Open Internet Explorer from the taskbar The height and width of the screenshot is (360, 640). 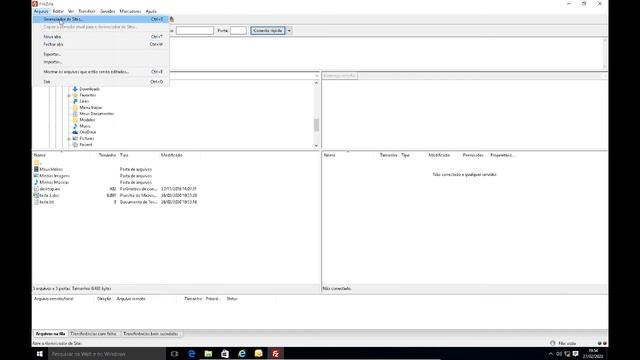tap(242, 354)
